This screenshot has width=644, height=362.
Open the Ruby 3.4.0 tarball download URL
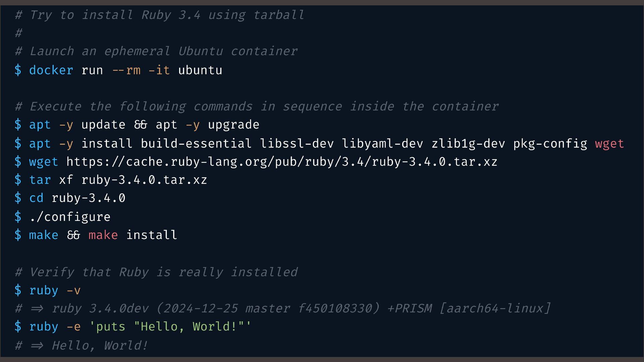pyautogui.click(x=282, y=162)
